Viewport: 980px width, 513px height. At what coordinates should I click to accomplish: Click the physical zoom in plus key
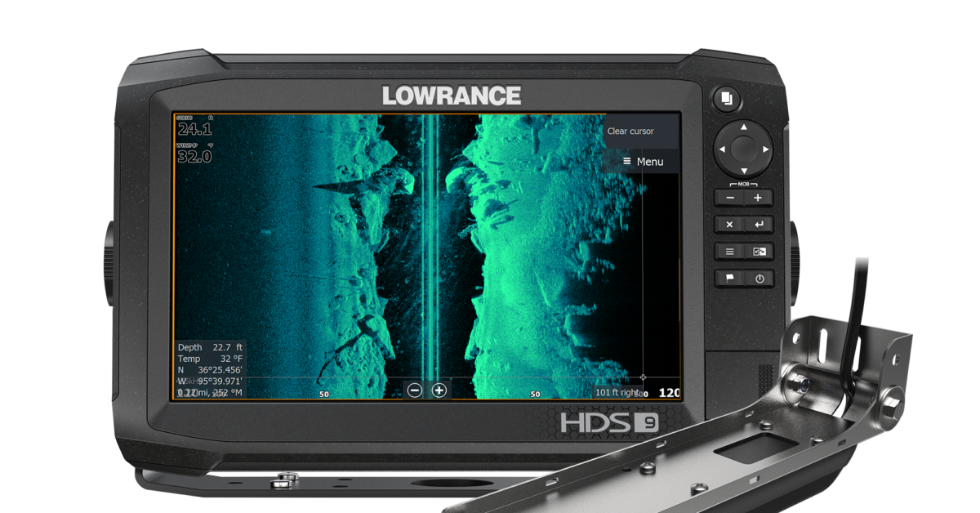pos(758,198)
